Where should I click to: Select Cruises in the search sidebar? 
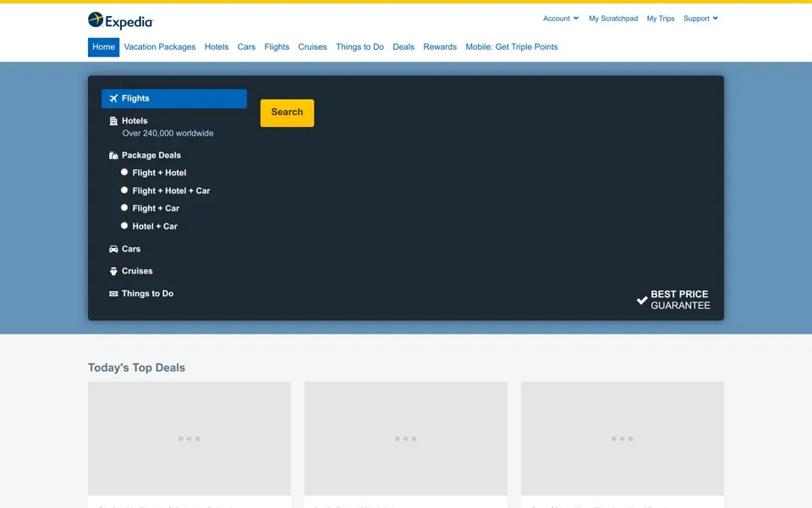coord(137,271)
